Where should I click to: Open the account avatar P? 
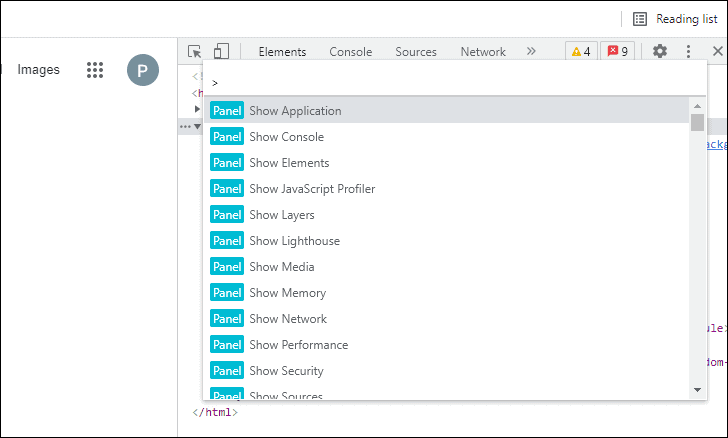coord(143,70)
